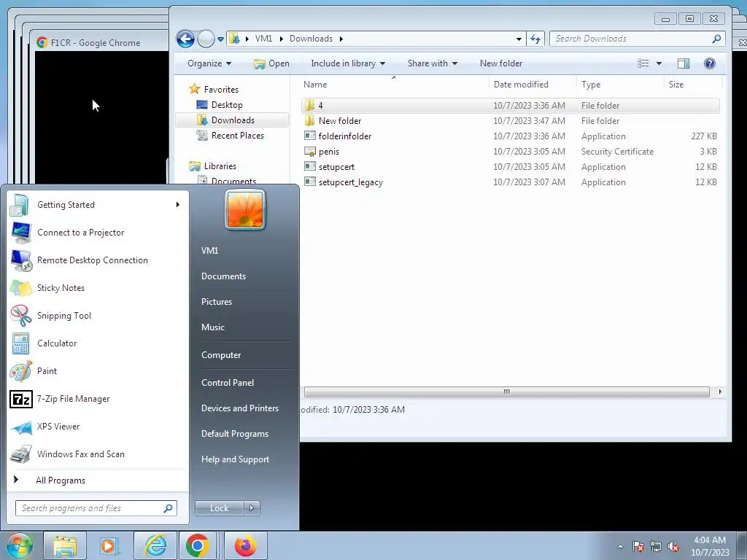747x560 pixels.
Task: Click the Search Downloads field
Action: coord(637,39)
